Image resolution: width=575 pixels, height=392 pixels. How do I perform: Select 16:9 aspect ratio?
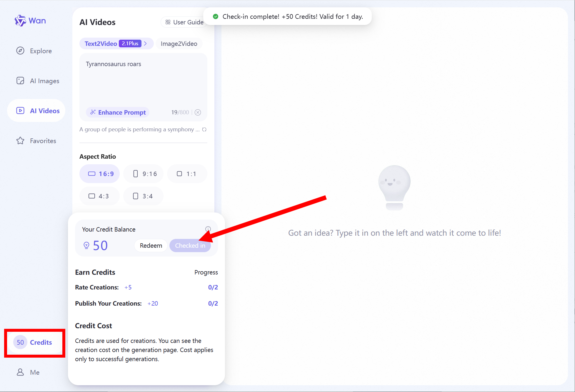point(100,174)
